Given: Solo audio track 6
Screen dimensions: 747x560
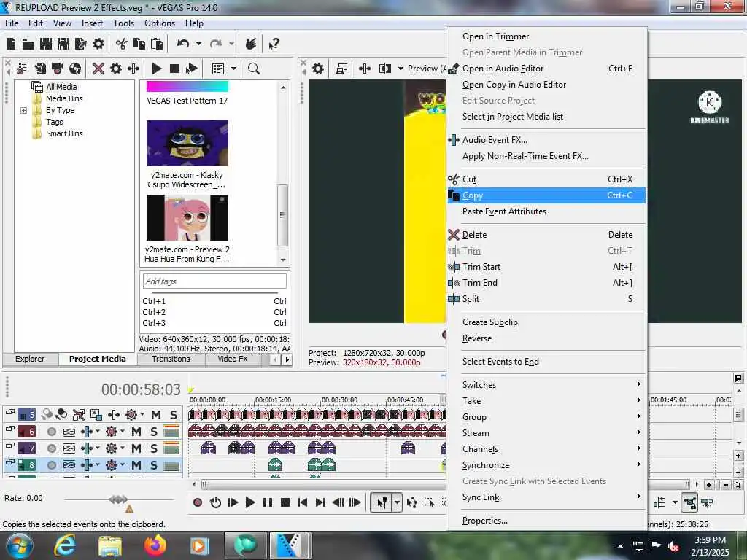Looking at the screenshot, I should click(154, 432).
